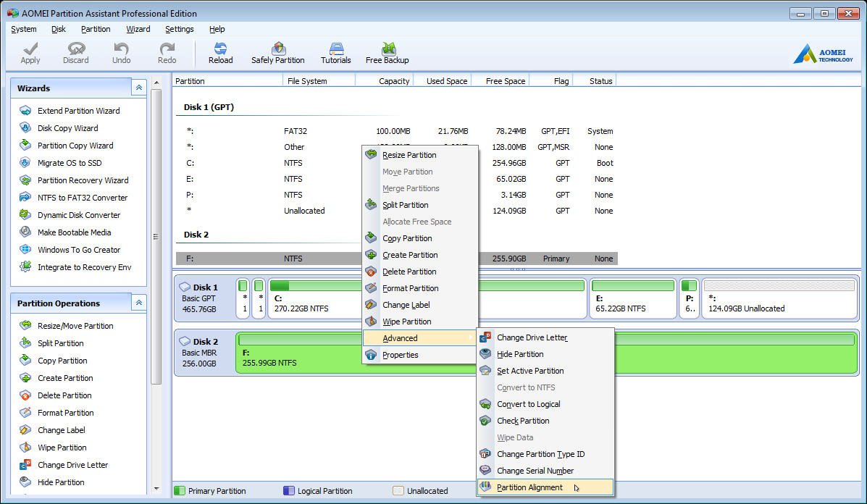Viewport: 867px width, 504px height.
Task: Click Resize Partition in context menu
Action: coord(409,155)
